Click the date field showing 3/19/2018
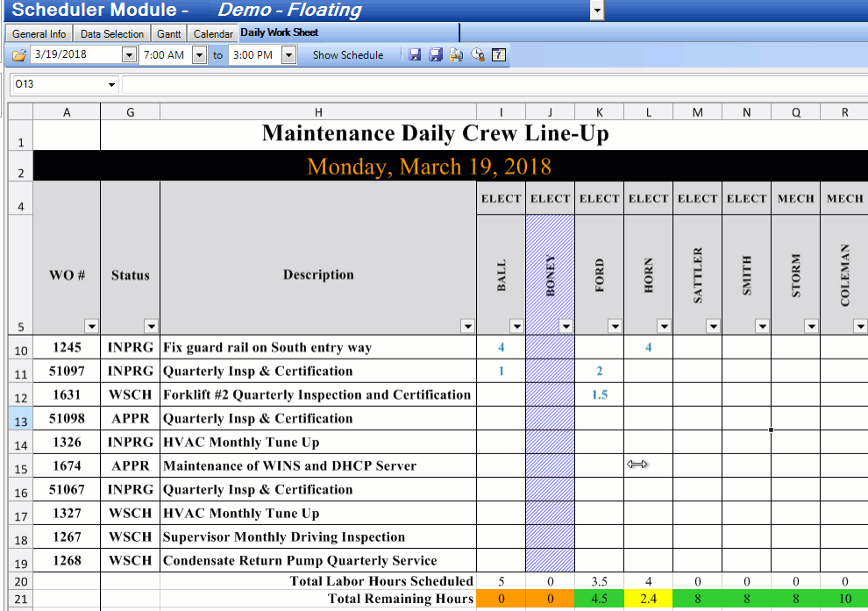 [x=76, y=54]
